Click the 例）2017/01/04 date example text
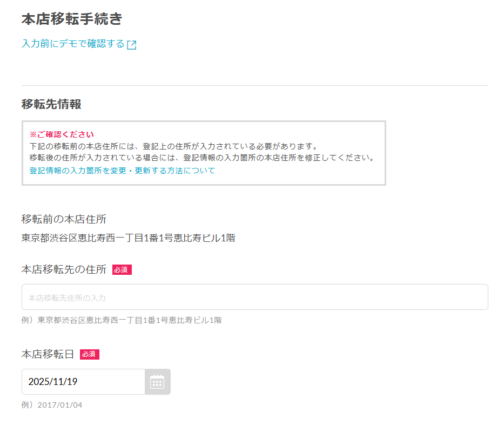 pos(52,405)
